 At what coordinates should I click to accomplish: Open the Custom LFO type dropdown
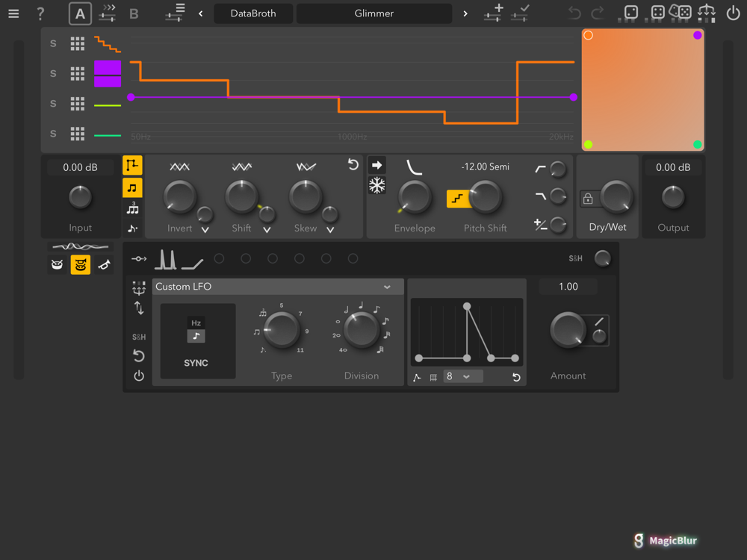click(x=278, y=287)
